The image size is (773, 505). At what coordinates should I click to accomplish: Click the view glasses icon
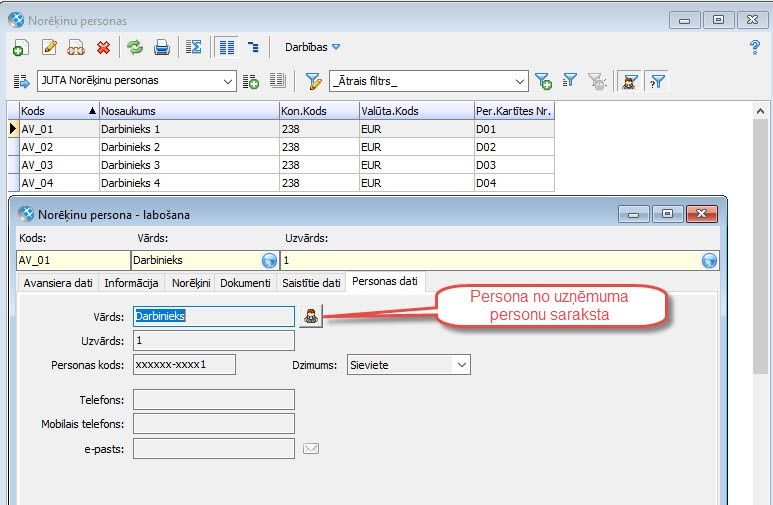(x=76, y=47)
